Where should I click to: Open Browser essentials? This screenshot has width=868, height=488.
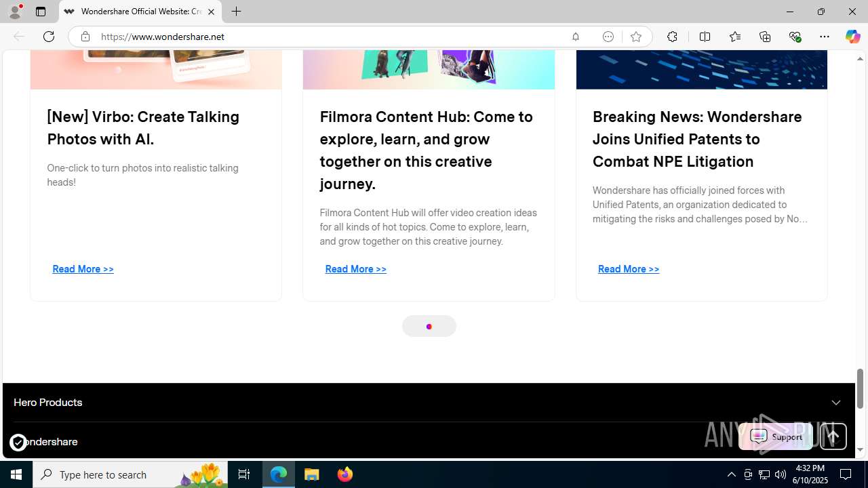click(x=795, y=37)
